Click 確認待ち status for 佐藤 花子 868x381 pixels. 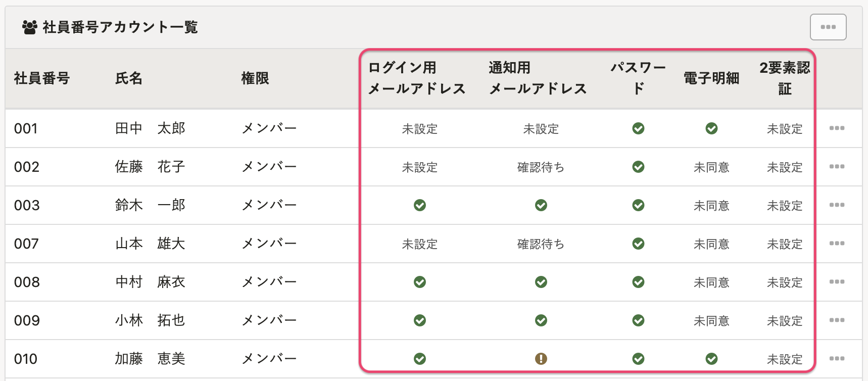[541, 167]
